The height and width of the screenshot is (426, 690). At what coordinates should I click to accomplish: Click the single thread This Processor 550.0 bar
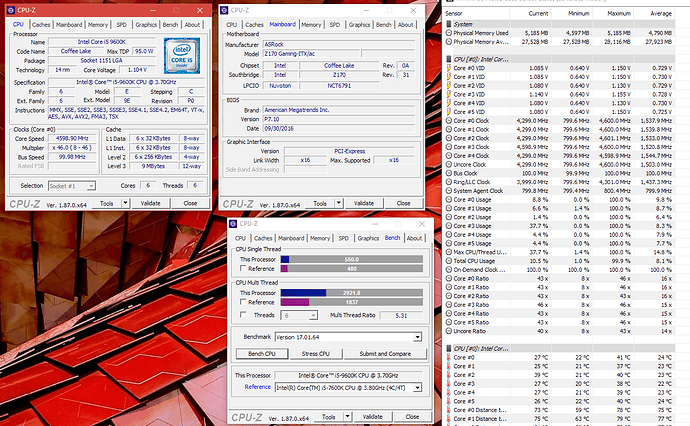352,260
